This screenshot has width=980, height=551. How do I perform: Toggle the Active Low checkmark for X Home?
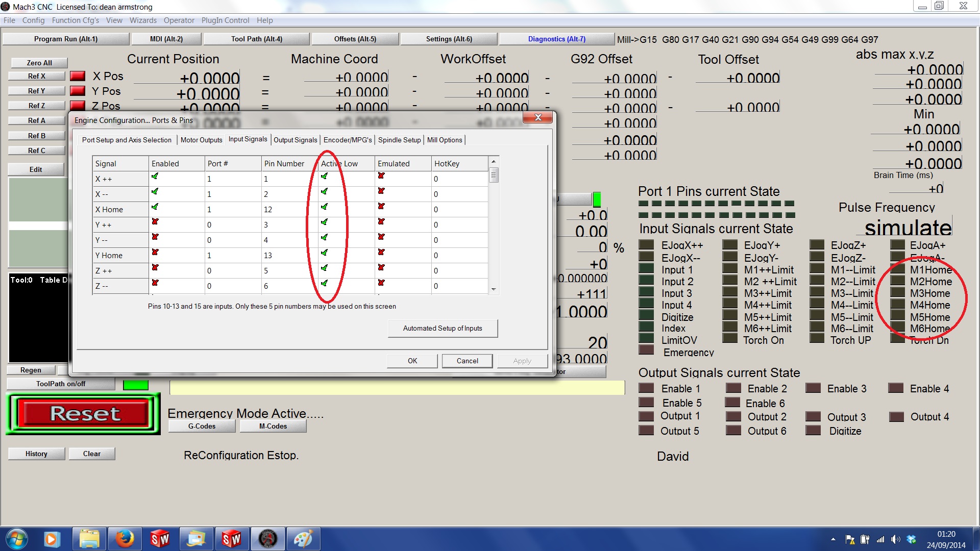click(x=324, y=207)
